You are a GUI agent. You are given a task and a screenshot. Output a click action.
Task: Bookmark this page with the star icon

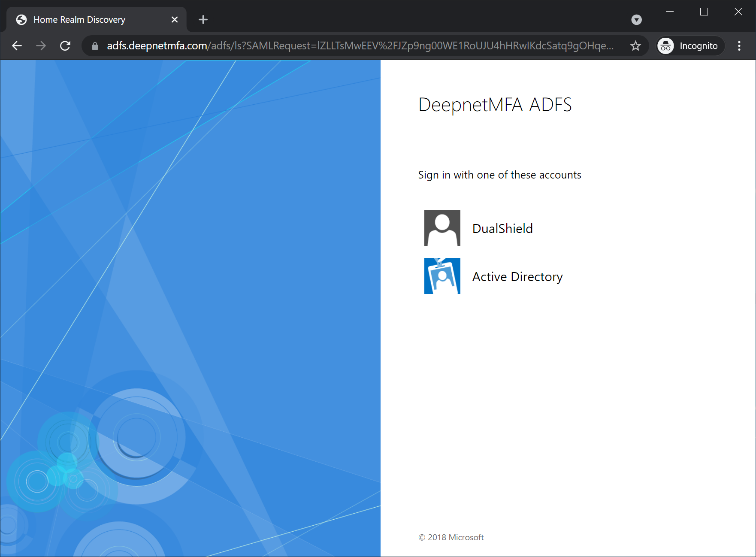click(x=635, y=46)
